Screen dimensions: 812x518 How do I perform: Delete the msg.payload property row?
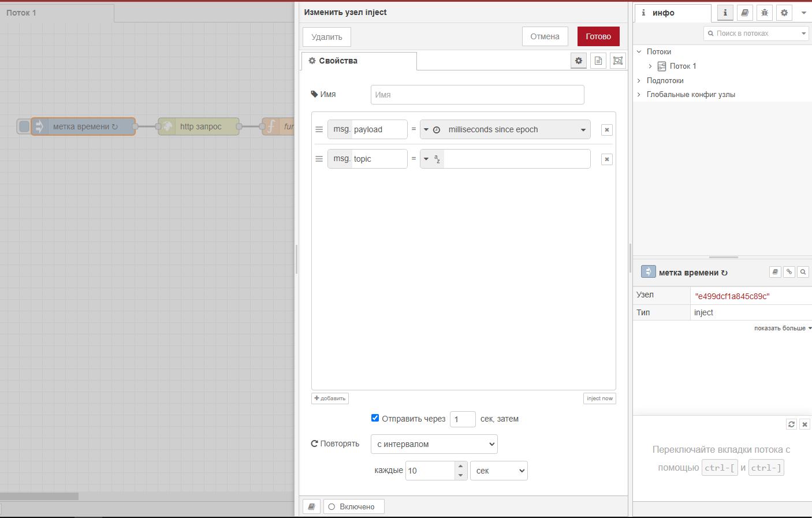[606, 130]
